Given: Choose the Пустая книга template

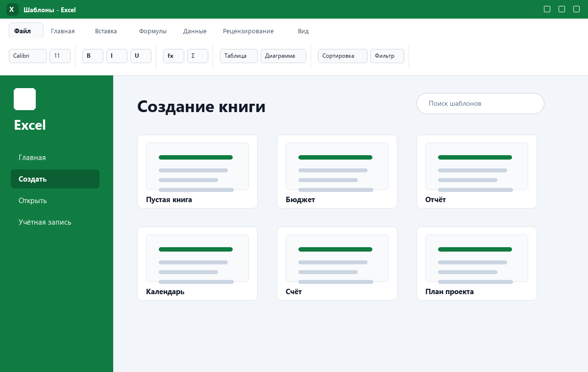Looking at the screenshot, I should click(197, 171).
